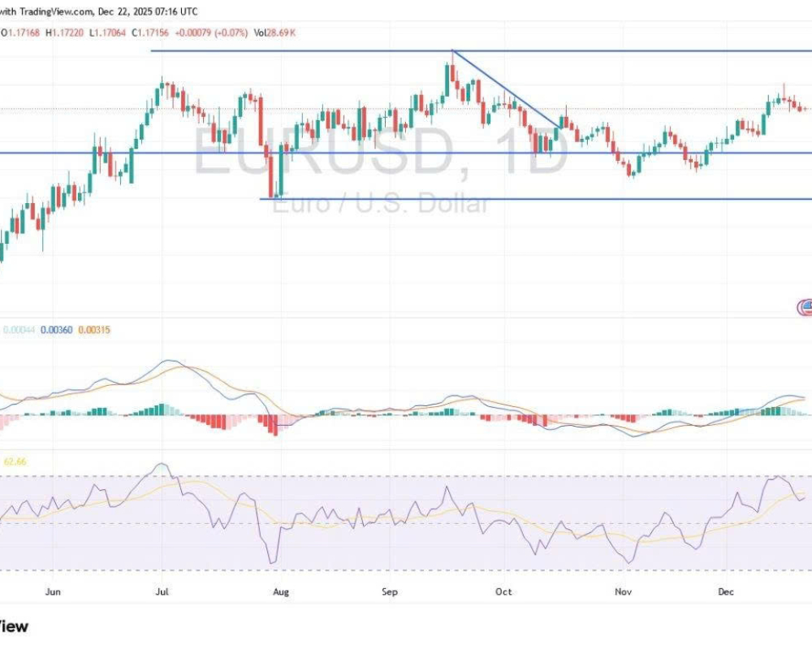Screen dimensions: 812x650
Task: Click the Nov label on time axis
Action: [623, 592]
